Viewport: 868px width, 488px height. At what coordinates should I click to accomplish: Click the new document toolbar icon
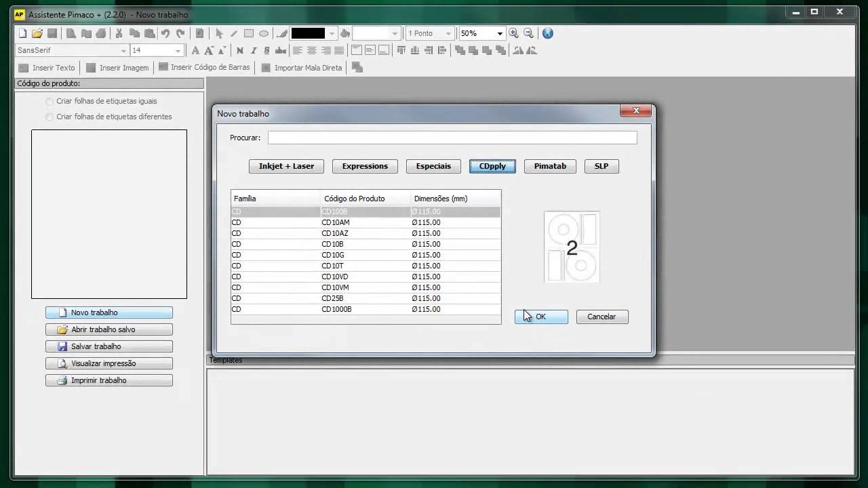22,33
